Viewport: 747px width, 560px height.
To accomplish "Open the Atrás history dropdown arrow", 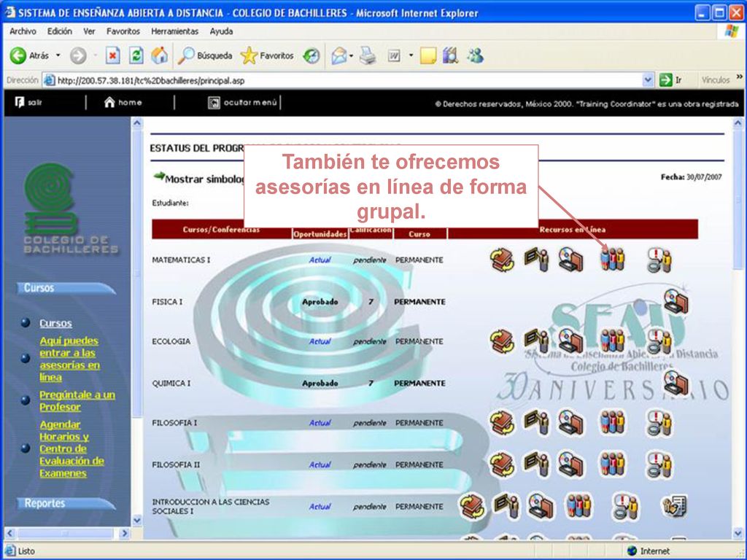I will [58, 55].
